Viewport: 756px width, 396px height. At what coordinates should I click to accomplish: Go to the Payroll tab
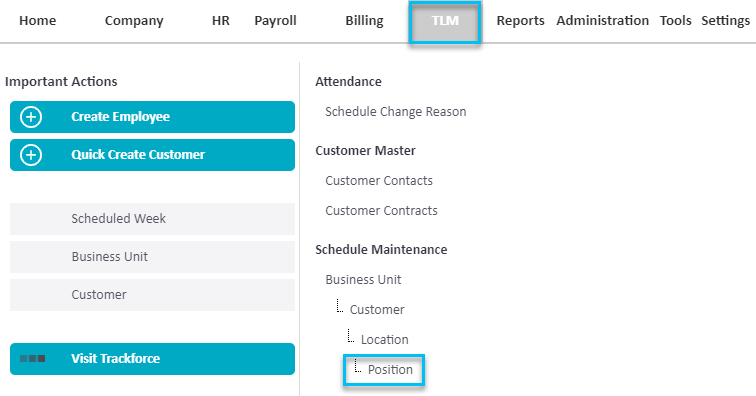(275, 21)
